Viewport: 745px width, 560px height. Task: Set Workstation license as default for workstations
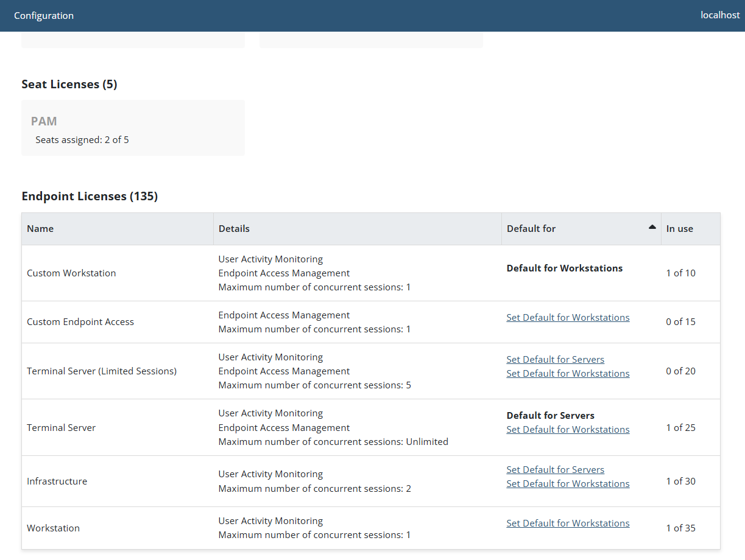point(568,523)
